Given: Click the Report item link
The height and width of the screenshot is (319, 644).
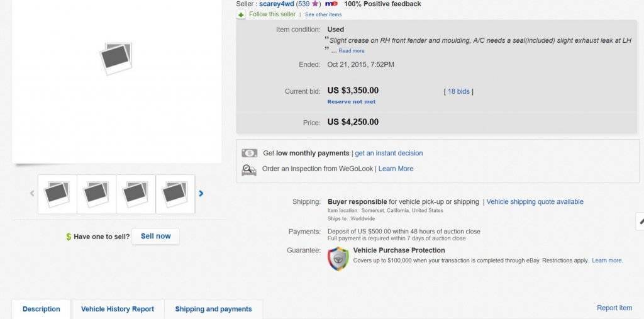Looking at the screenshot, I should pos(614,308).
